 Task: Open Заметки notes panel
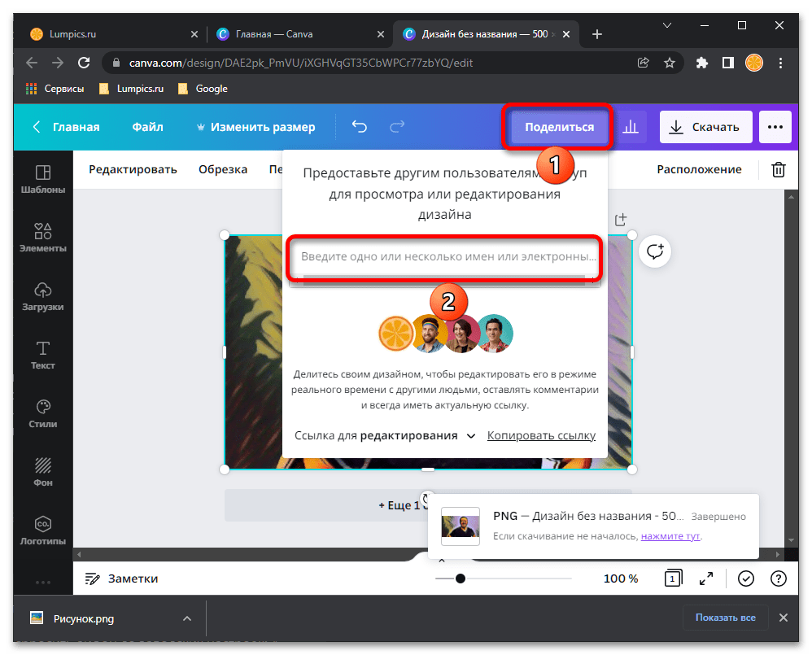click(121, 579)
